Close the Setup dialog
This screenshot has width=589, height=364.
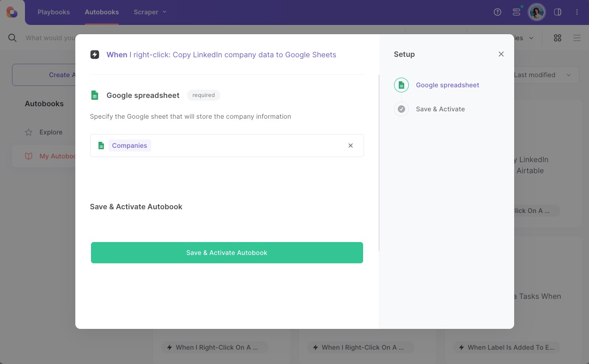click(x=501, y=54)
